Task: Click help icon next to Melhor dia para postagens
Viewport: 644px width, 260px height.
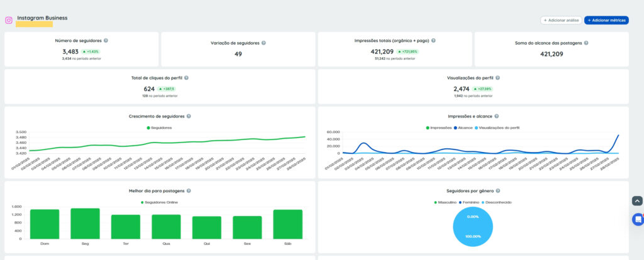Action: pos(189,190)
